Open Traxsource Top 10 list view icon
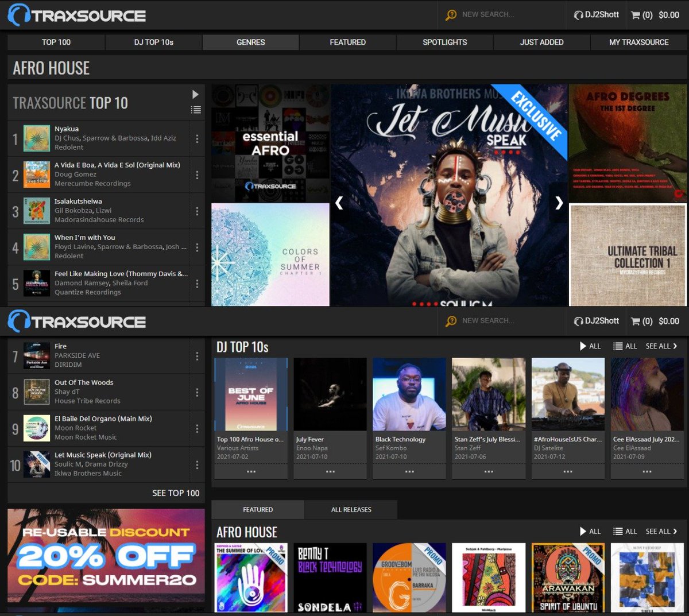 pos(196,110)
